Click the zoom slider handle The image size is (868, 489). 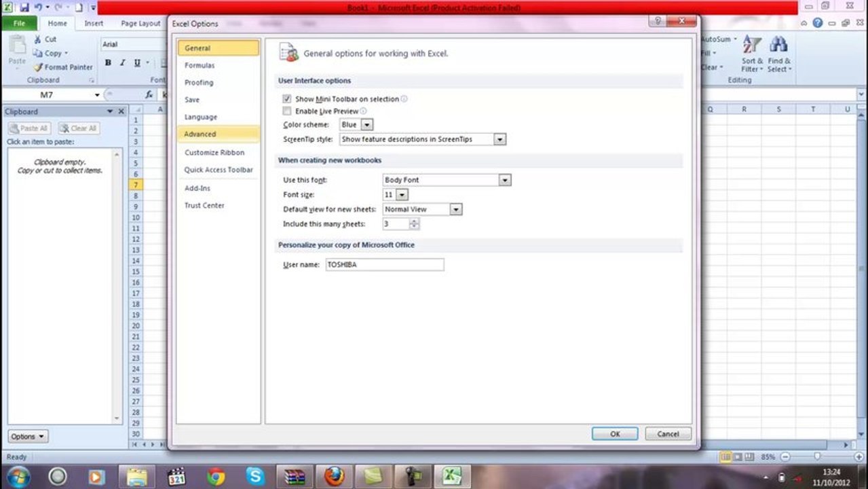pos(817,457)
